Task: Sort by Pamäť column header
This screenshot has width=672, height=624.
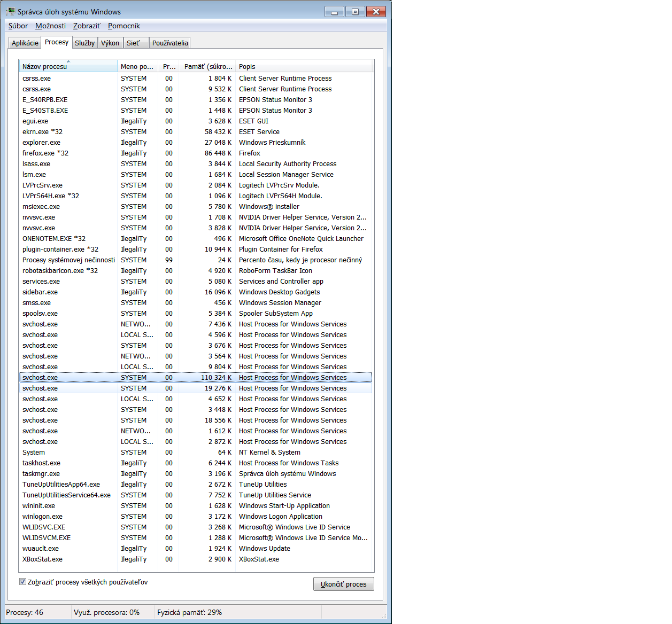Action: tap(207, 66)
